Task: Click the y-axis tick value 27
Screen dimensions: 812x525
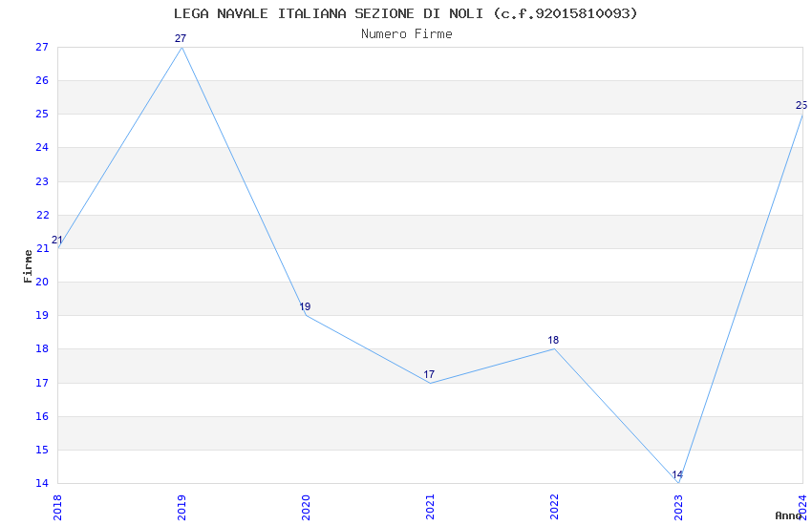Action: point(42,47)
